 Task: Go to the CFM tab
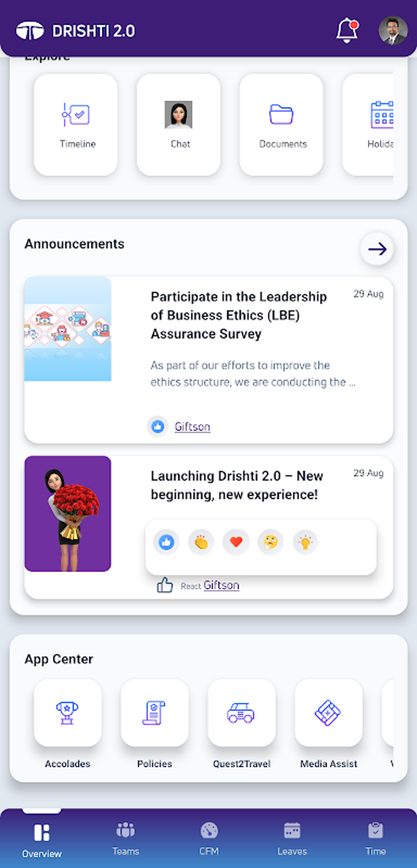(x=209, y=838)
